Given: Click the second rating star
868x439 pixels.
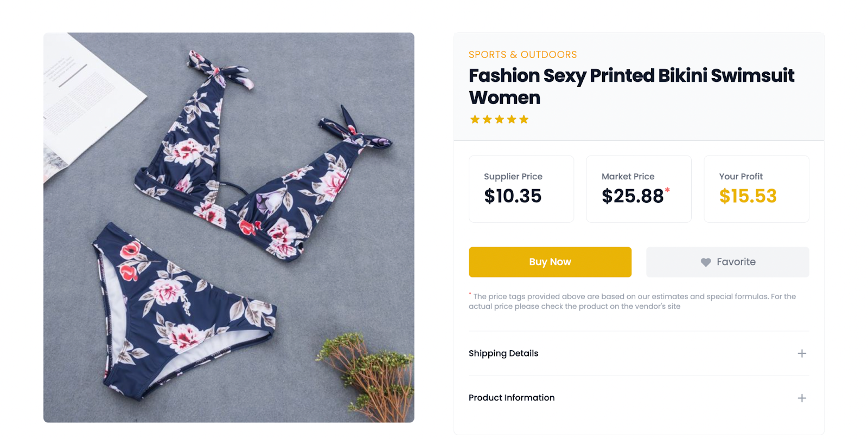Looking at the screenshot, I should coord(487,119).
